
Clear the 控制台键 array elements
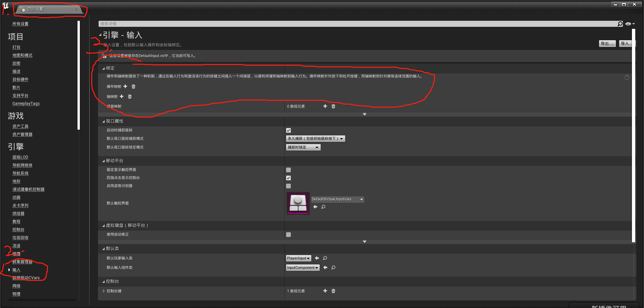tap(333, 291)
